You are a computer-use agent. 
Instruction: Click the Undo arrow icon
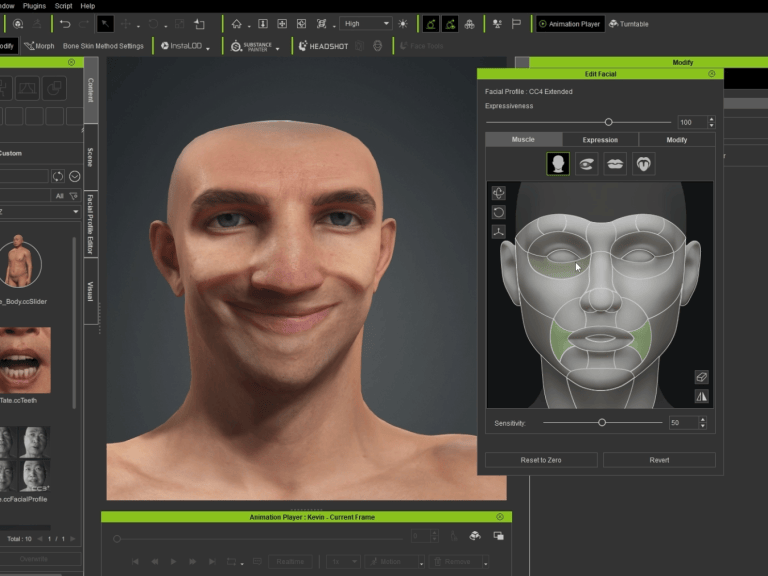(65, 24)
